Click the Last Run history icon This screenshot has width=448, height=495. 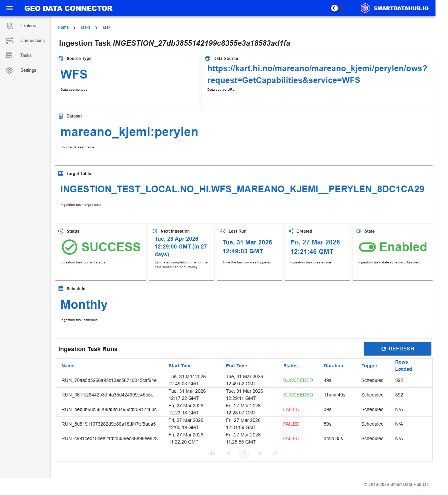[223, 231]
